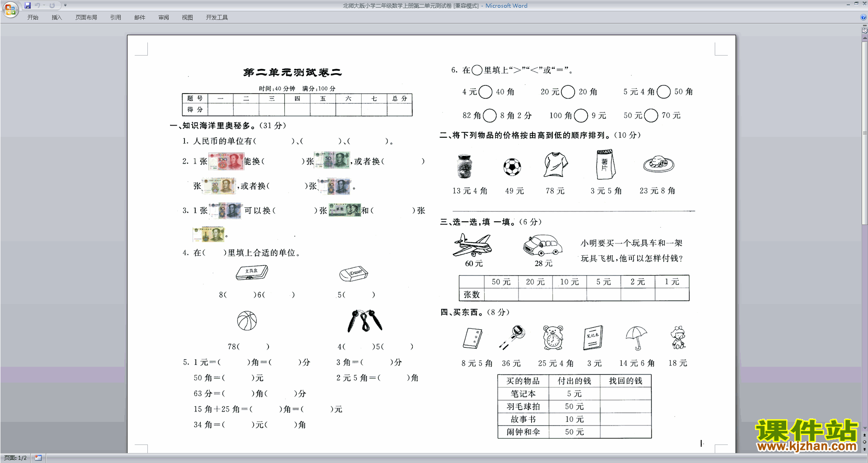Click the basketball picture above 78( )
This screenshot has height=463, width=868.
247,321
